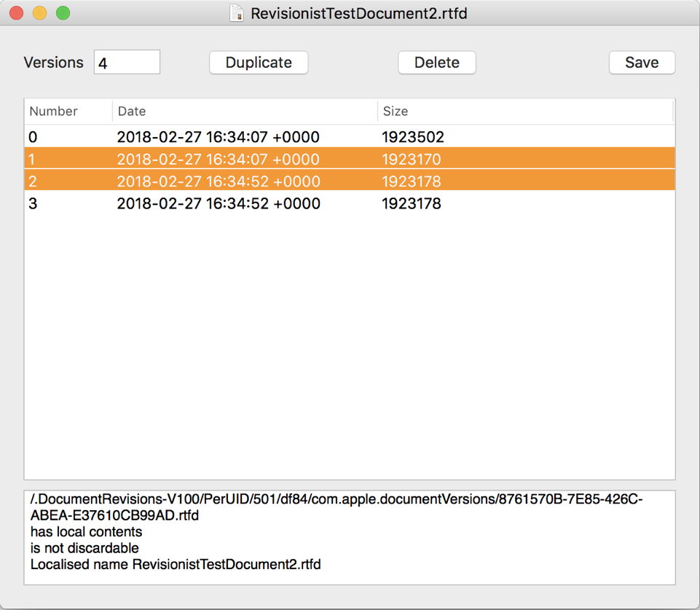
Task: Click the 'is not discardable' line in details
Action: [84, 548]
